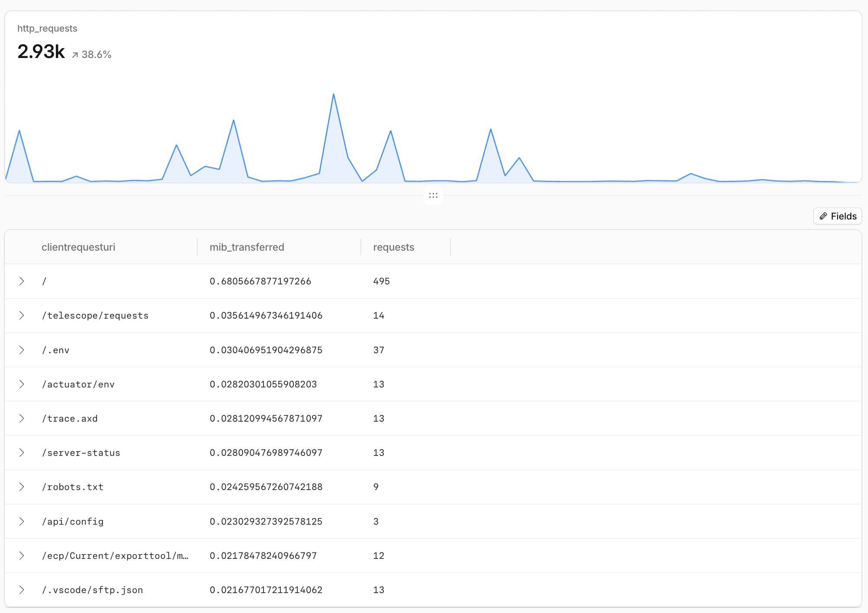Expand the /trace.axd row chevron
This screenshot has height=613, width=868.
click(22, 418)
